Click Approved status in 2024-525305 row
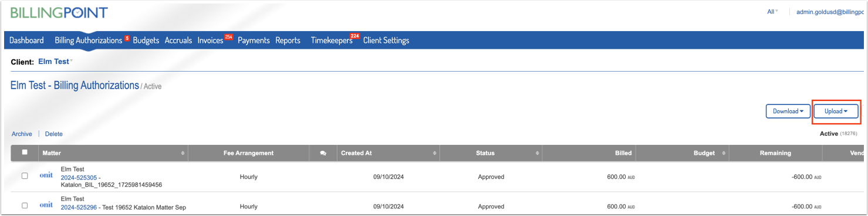868x216 pixels. (491, 177)
